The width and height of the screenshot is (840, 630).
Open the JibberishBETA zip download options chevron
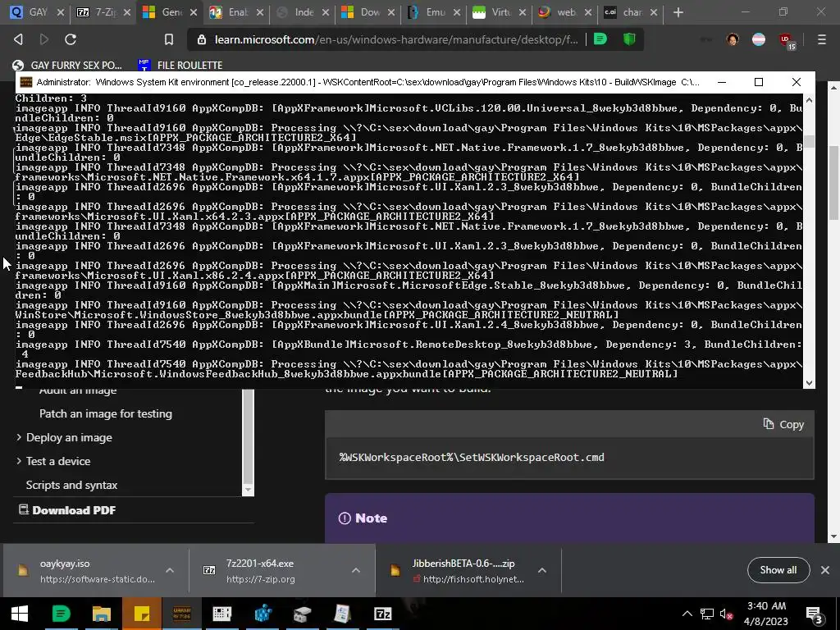point(542,571)
